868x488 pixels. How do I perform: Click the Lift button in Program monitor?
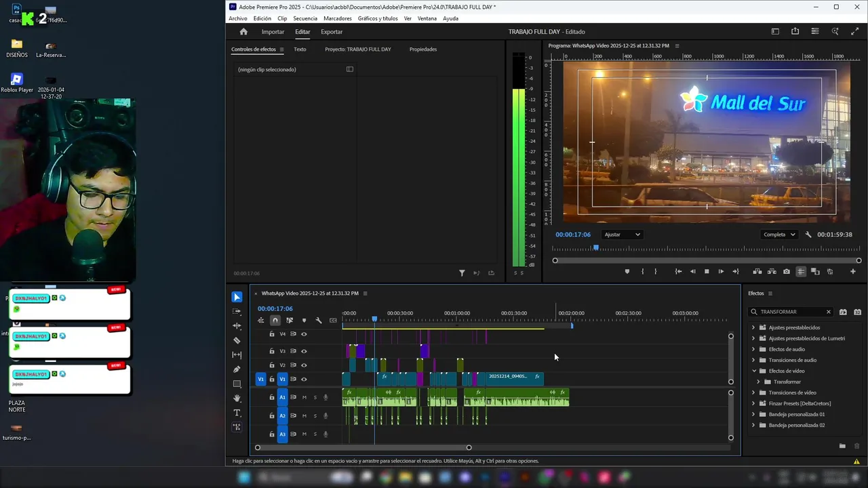tap(757, 272)
